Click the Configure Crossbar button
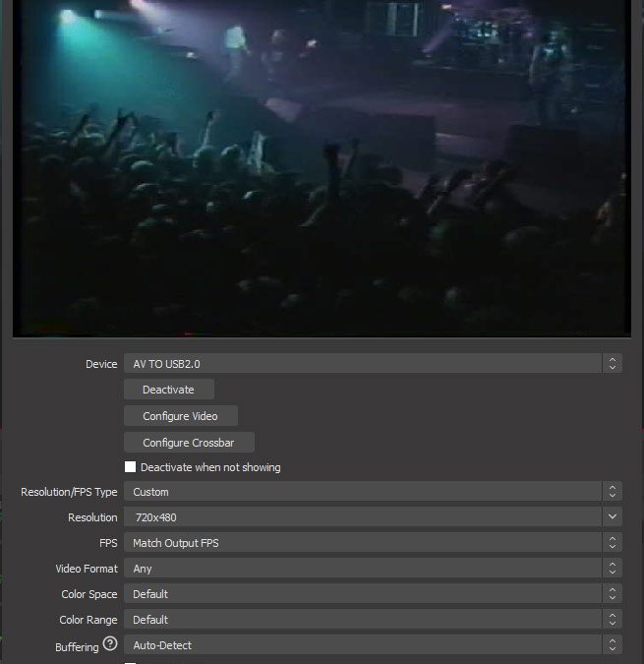 pyautogui.click(x=189, y=443)
